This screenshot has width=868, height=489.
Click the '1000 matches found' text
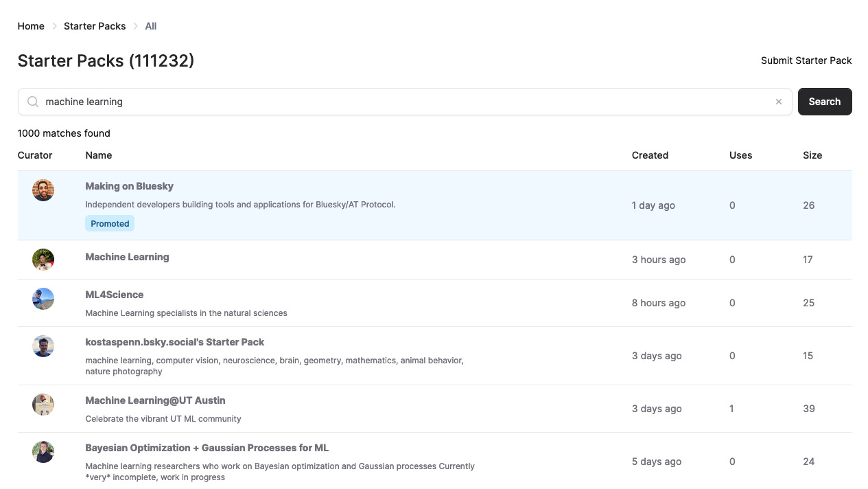64,133
